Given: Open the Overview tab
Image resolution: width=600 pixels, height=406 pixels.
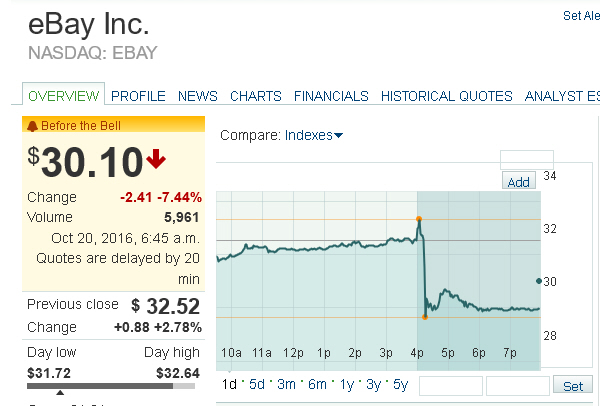Looking at the screenshot, I should (x=63, y=96).
